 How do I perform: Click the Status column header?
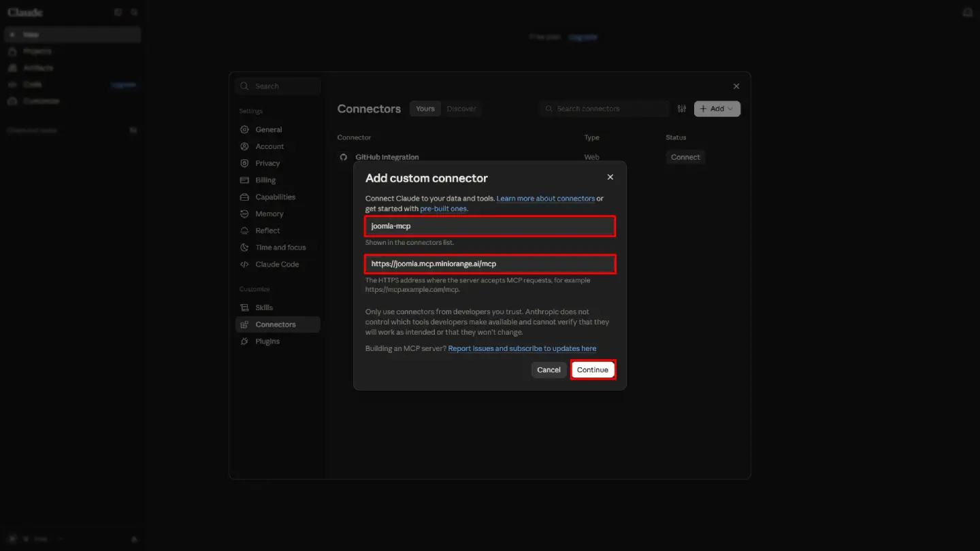point(676,137)
